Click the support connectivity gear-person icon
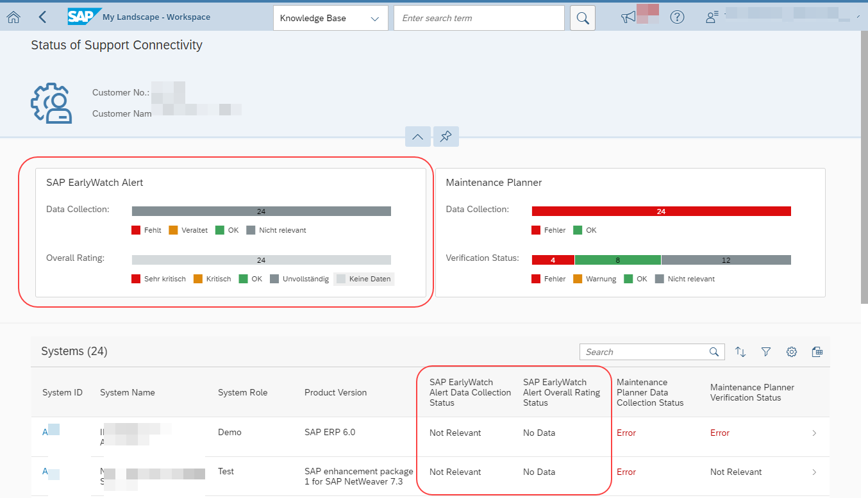The width and height of the screenshot is (868, 498). [51, 103]
